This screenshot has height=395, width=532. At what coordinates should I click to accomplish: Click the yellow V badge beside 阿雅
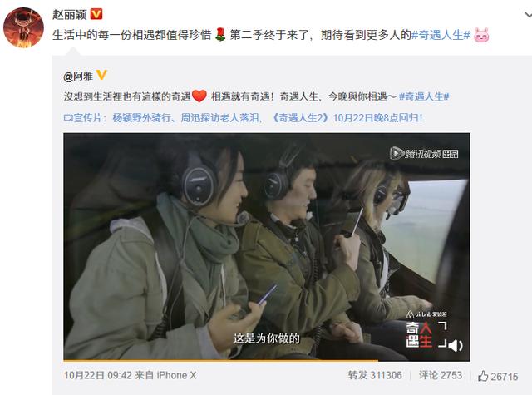click(x=101, y=75)
